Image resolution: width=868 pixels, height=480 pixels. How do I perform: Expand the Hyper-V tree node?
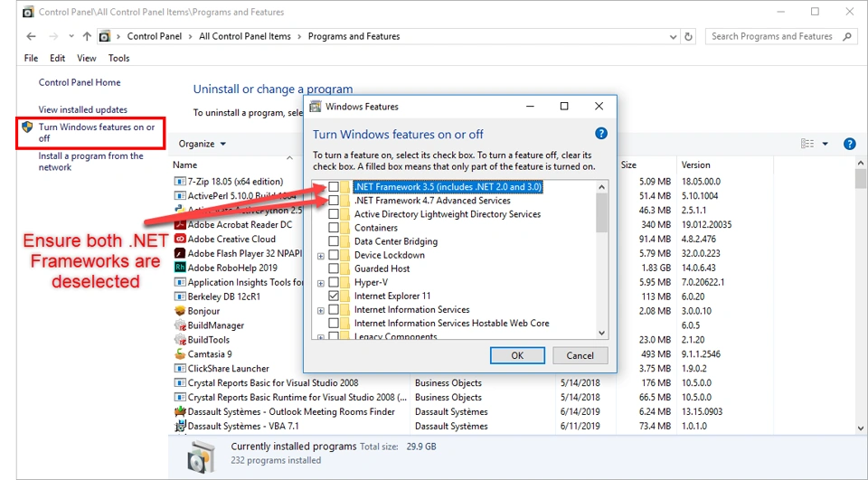coord(320,283)
